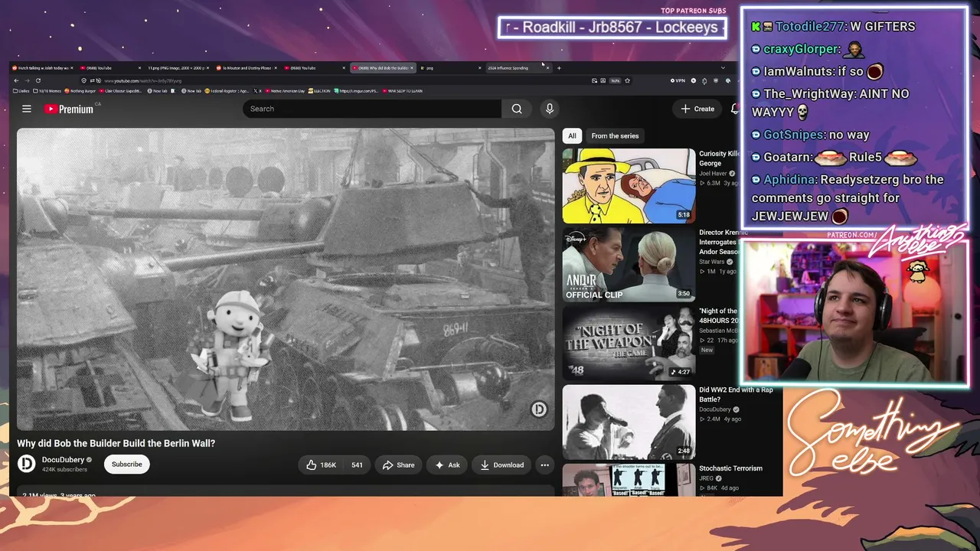Image resolution: width=980 pixels, height=551 pixels.
Task: Run search with the magnifier button
Action: pyautogui.click(x=517, y=109)
